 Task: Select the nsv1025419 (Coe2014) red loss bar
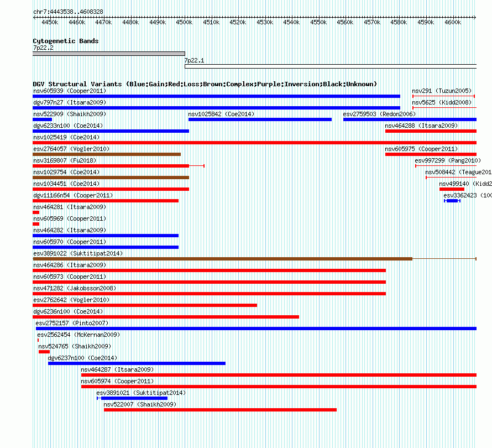pyautogui.click(x=254, y=143)
